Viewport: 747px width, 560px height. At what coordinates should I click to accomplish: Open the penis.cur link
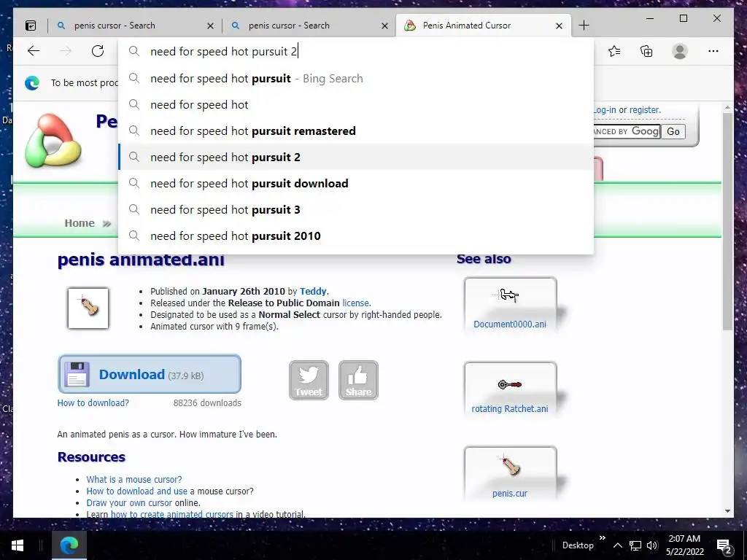tap(510, 494)
